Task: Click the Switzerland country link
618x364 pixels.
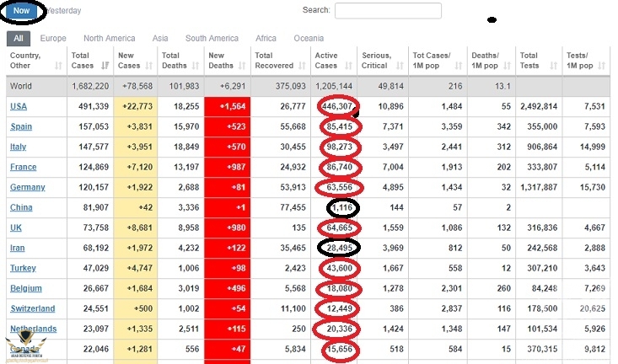Action: (32, 308)
